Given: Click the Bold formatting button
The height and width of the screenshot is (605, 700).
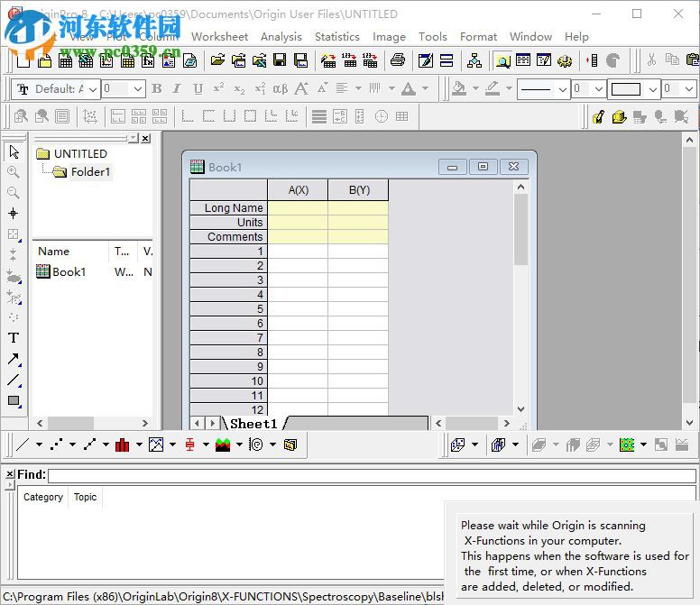Looking at the screenshot, I should click(x=156, y=88).
